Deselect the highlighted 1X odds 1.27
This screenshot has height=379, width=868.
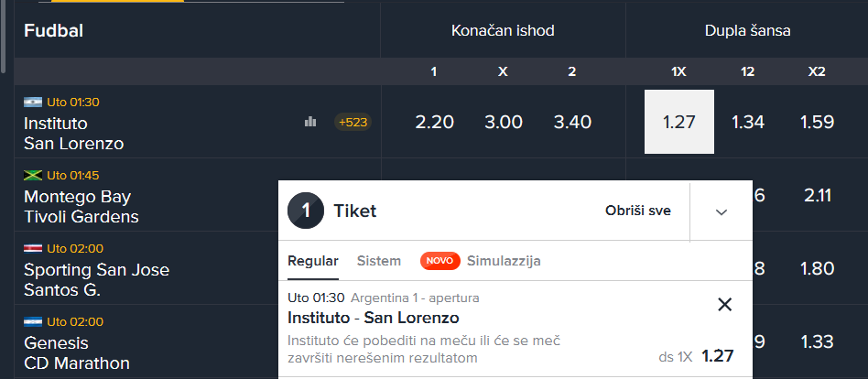679,122
